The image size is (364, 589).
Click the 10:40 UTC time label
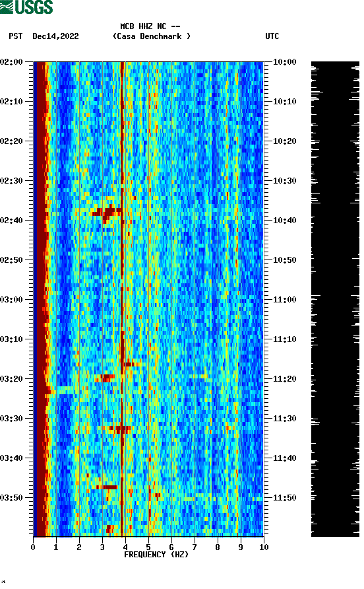point(285,220)
